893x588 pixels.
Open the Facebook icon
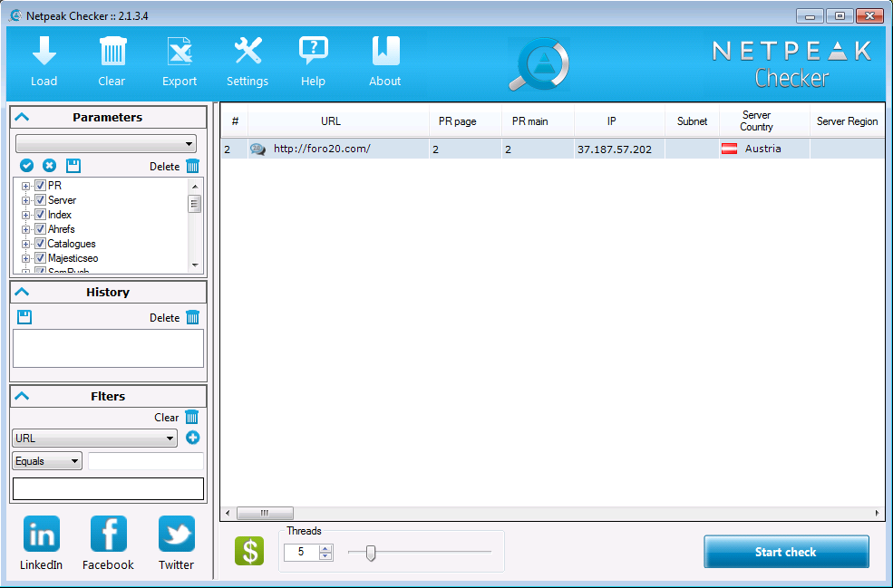coord(108,534)
